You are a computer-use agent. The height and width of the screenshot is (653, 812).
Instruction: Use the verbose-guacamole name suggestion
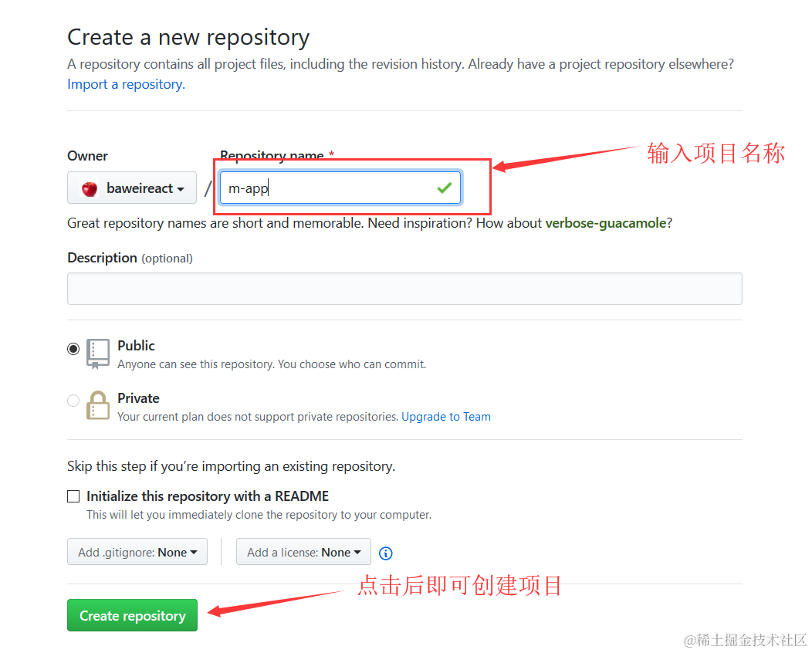[x=605, y=223]
